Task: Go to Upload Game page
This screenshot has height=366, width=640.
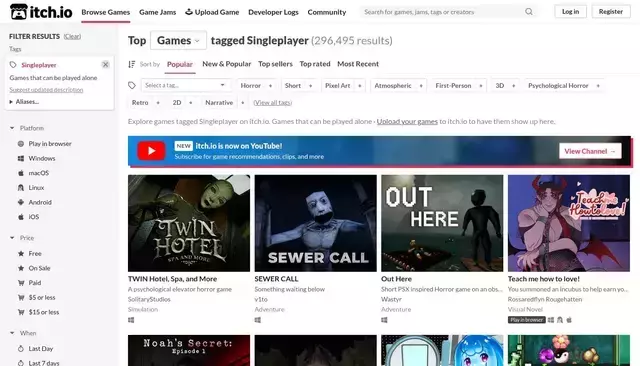Action: (x=212, y=12)
